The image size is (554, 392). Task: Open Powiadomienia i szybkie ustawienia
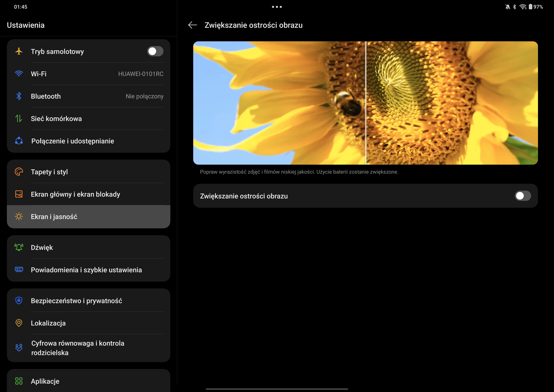click(86, 270)
